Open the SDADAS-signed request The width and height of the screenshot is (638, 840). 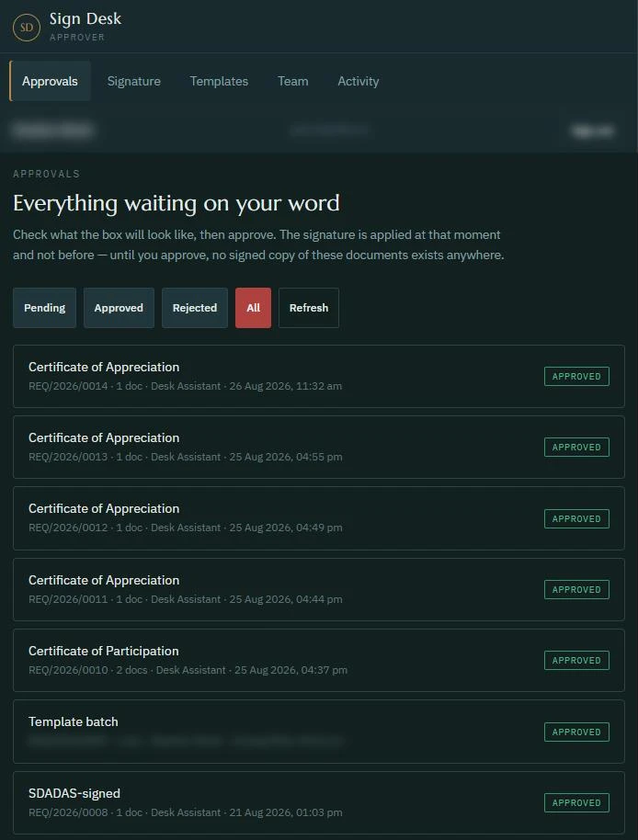(319, 802)
